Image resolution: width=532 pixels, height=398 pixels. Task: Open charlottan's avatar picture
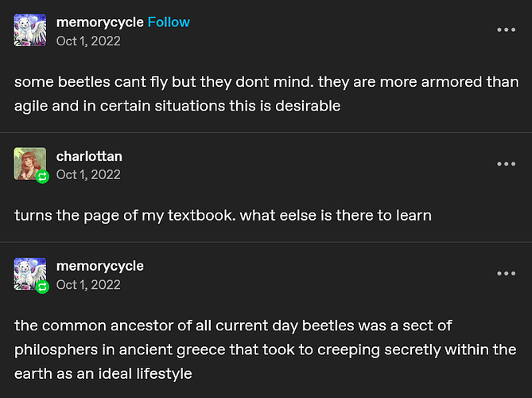click(x=30, y=164)
